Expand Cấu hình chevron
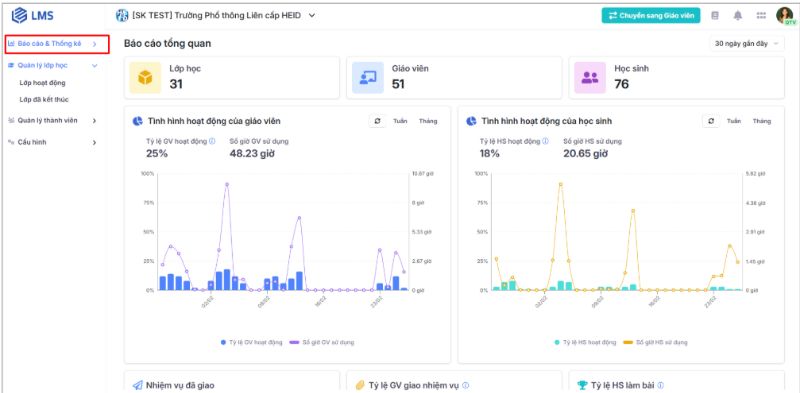Viewport: 800px width, 393px height. click(94, 142)
